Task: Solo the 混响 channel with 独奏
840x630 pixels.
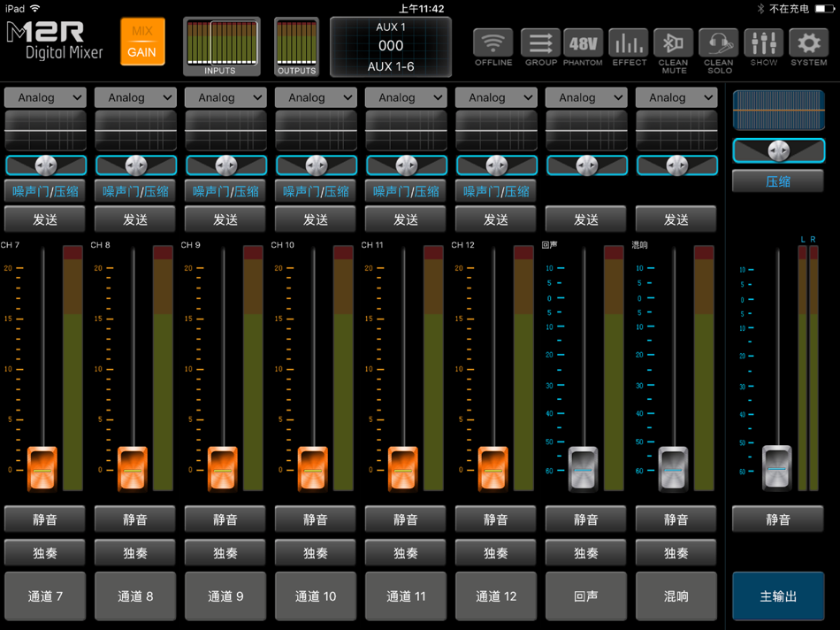Action: pyautogui.click(x=676, y=552)
